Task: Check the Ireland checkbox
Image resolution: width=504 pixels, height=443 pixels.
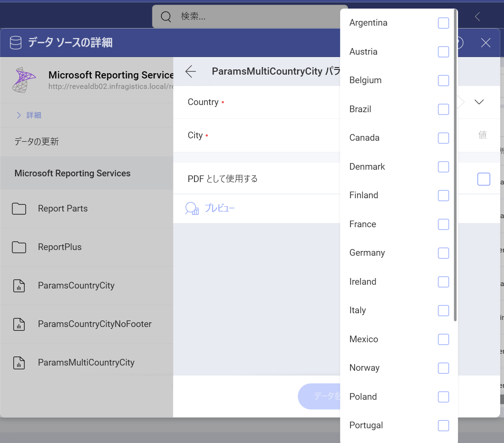Action: [443, 282]
